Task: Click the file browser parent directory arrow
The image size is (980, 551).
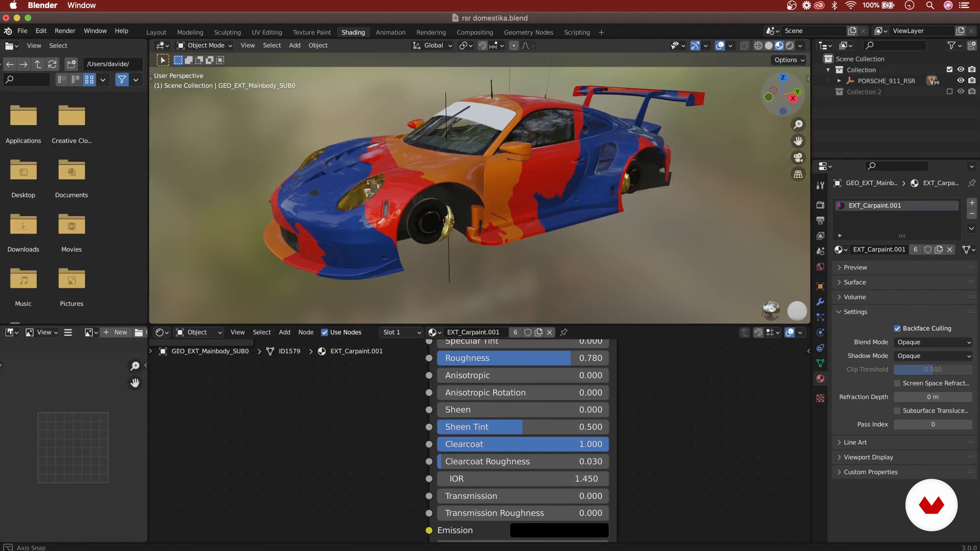Action: (38, 64)
